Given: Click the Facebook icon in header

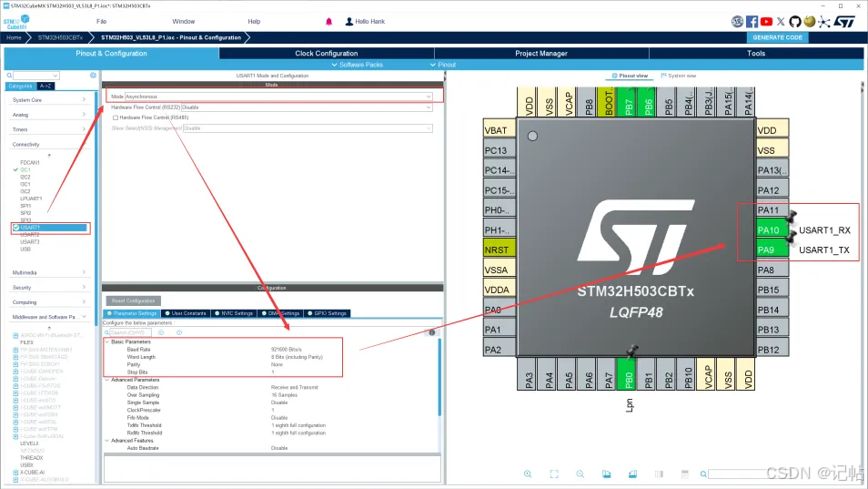Looking at the screenshot, I should pyautogui.click(x=752, y=21).
